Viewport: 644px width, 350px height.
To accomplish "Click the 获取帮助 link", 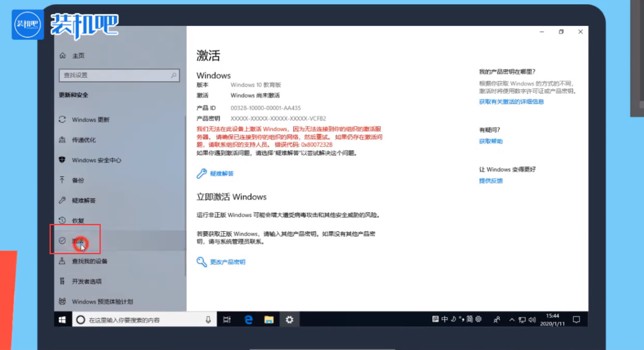I will (491, 141).
